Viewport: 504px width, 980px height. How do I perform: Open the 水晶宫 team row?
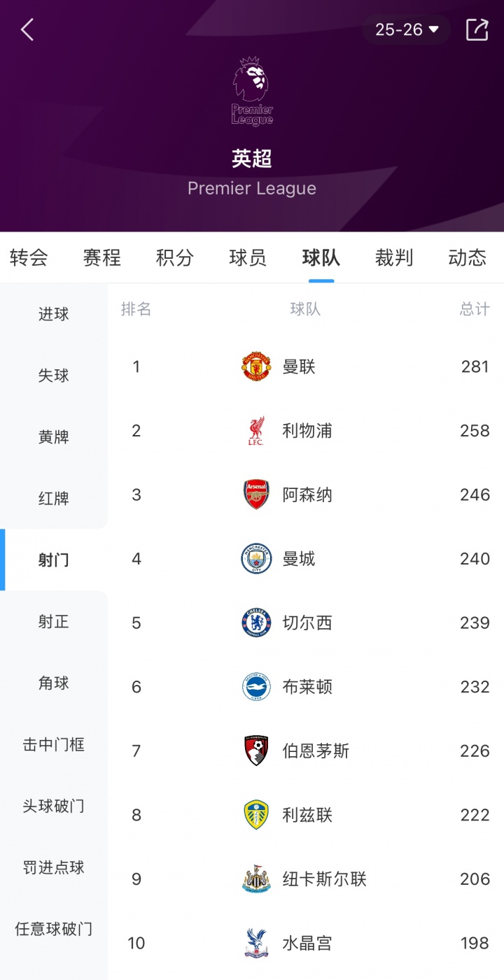coord(307,944)
